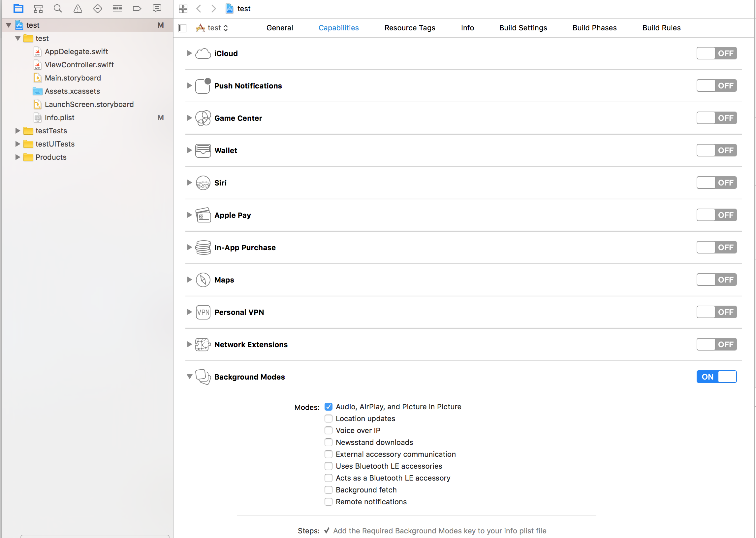Click the Network Extensions icon

click(203, 344)
